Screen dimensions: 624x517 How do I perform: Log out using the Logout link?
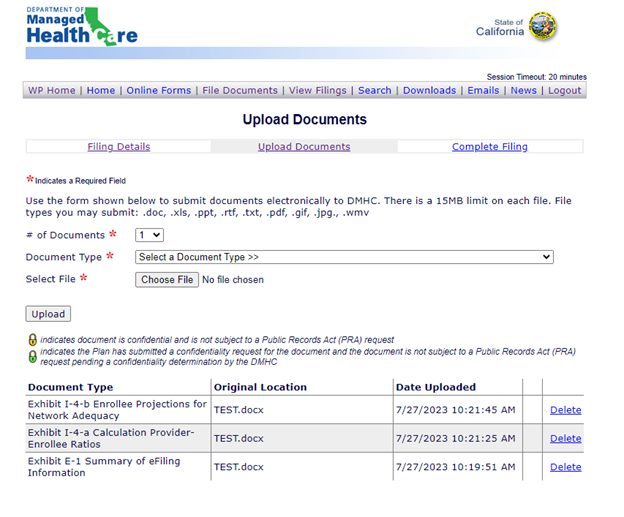coord(564,90)
